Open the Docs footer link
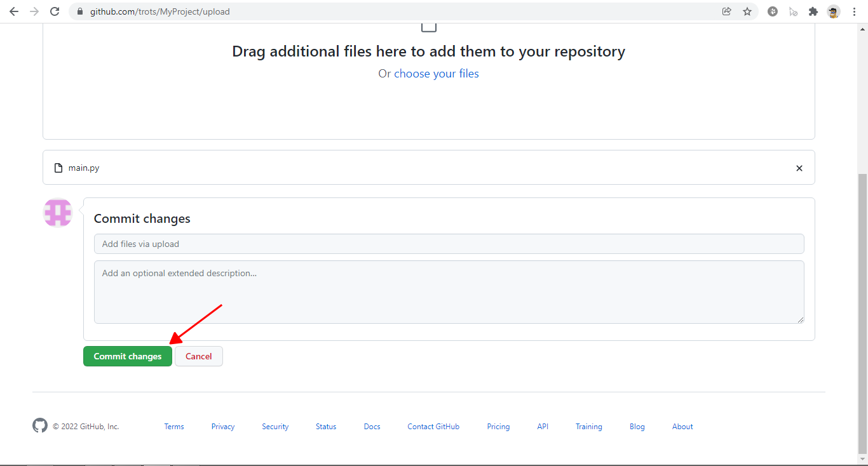Screen dimensions: 868x466 point(372,427)
